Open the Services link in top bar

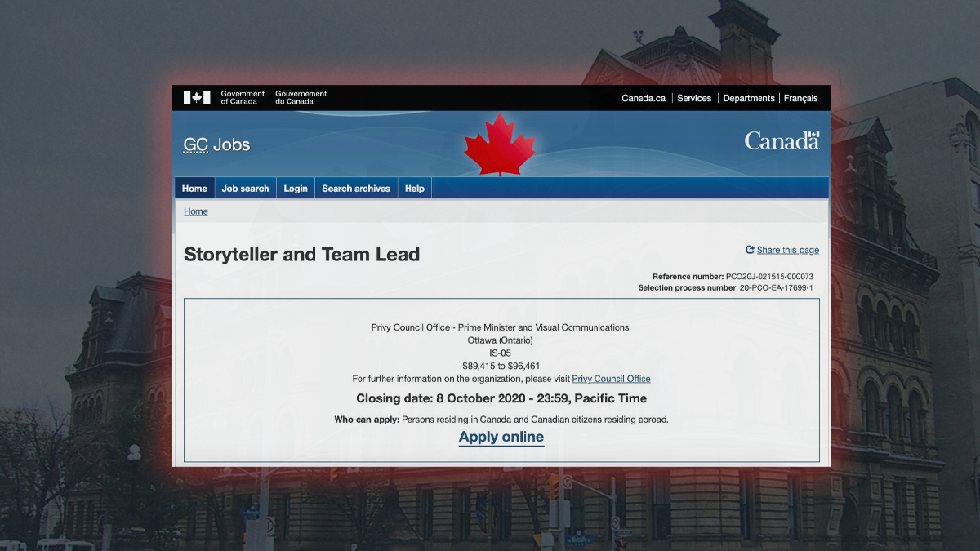point(694,98)
